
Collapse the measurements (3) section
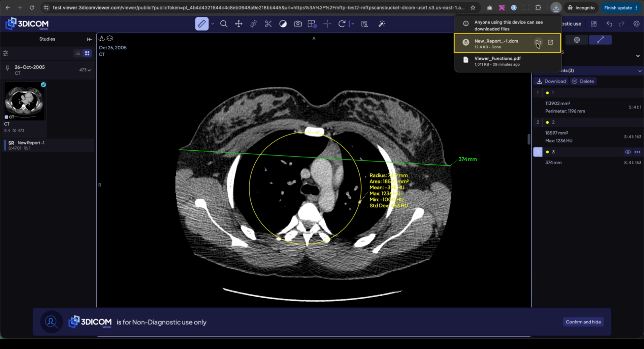(x=640, y=71)
